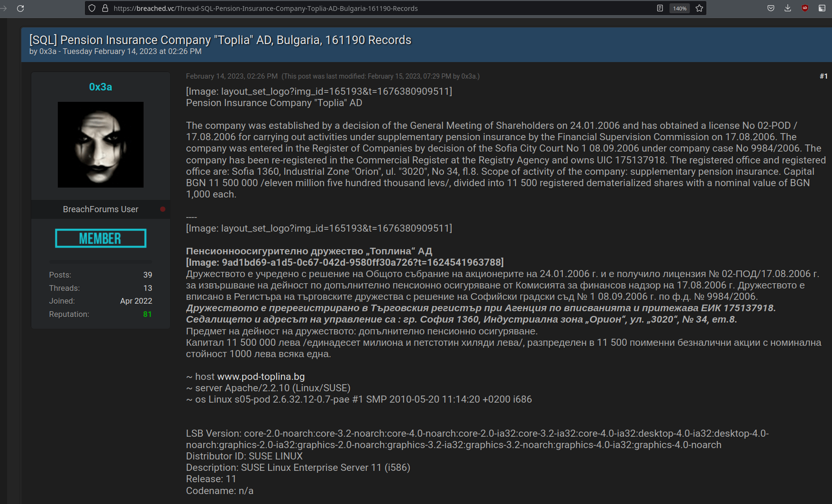Bookmark this page with the star icon
832x504 pixels.
coord(699,9)
